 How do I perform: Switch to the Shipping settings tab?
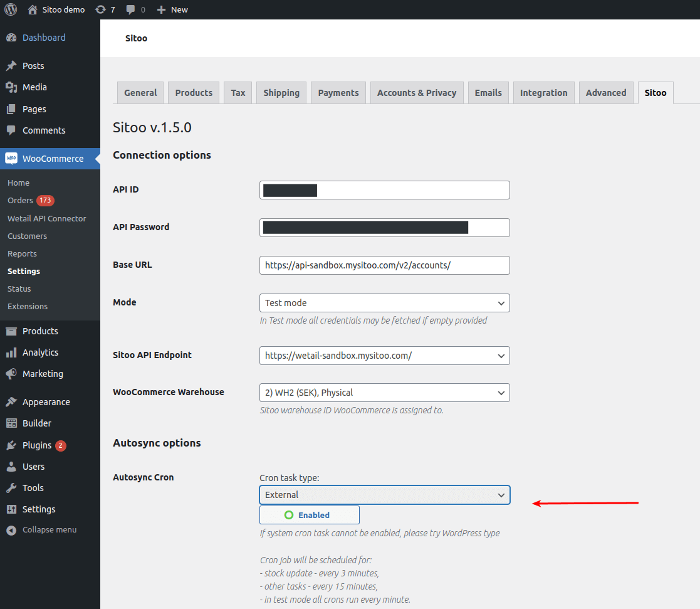click(281, 93)
